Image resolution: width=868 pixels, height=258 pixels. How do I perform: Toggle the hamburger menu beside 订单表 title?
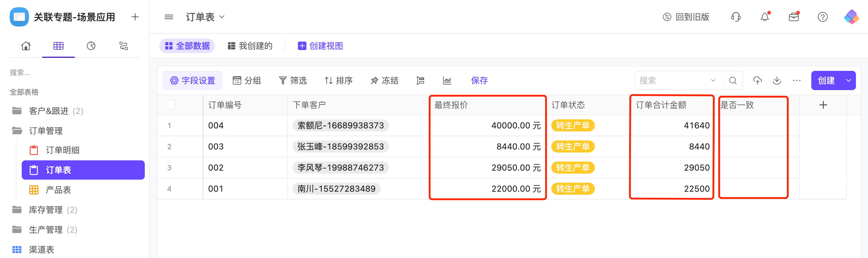pos(169,17)
